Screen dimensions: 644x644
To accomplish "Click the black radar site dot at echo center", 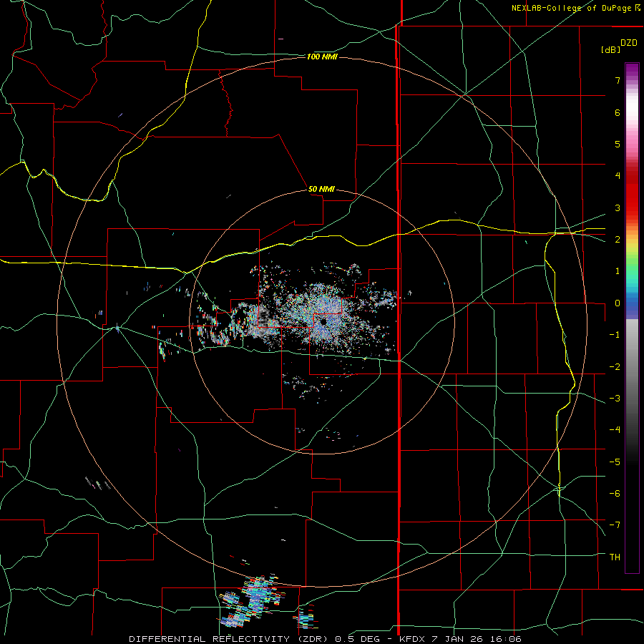I will click(323, 321).
